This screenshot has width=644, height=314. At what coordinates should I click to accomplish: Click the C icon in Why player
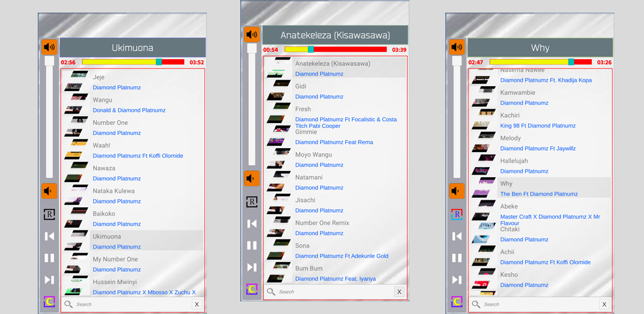coord(457,301)
